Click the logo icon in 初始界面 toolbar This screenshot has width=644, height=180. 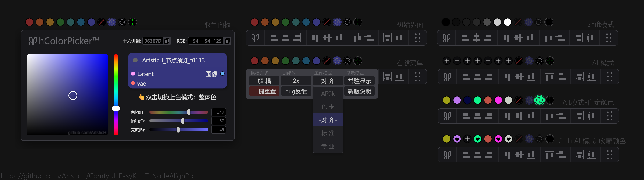click(x=255, y=38)
